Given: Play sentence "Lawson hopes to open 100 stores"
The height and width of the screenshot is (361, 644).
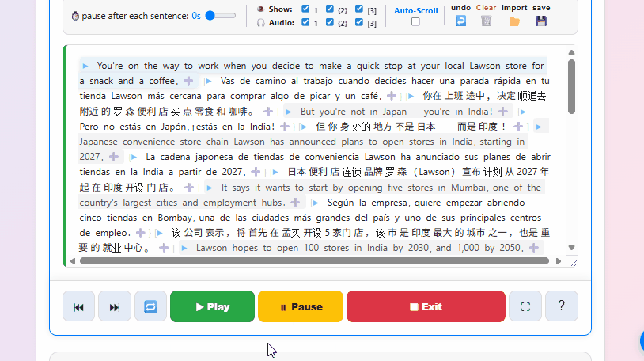Looking at the screenshot, I should pos(184,248).
